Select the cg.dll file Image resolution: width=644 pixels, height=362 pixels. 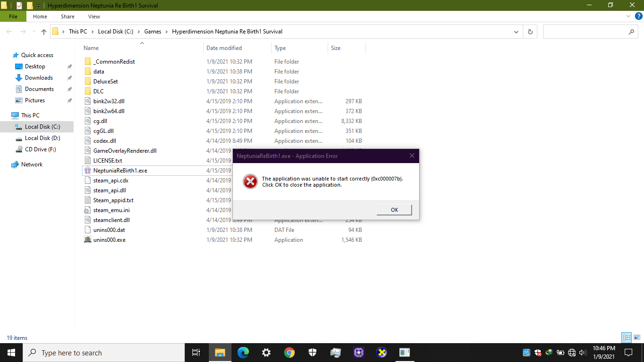click(100, 121)
